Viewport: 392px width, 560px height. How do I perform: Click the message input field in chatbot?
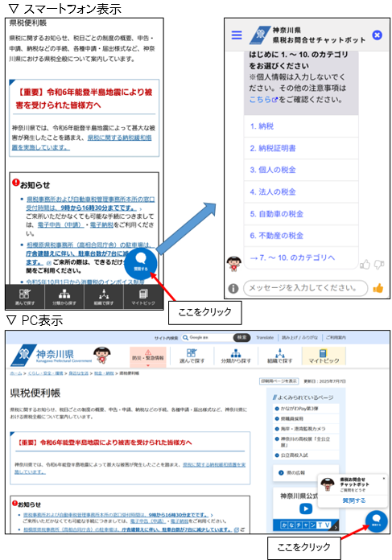coord(306,288)
